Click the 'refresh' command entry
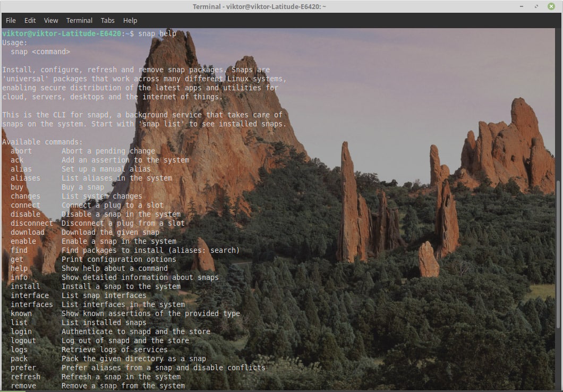Viewport: 563px width, 392px height. 25,377
